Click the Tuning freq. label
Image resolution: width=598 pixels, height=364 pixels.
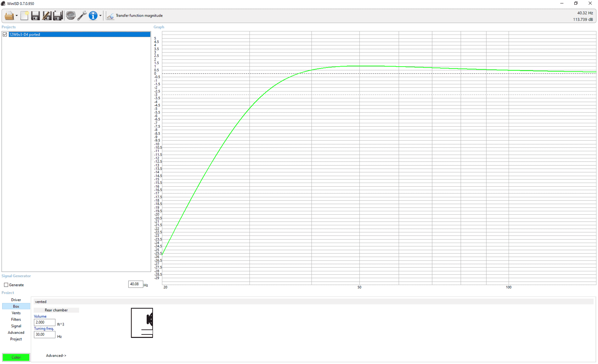point(44,329)
